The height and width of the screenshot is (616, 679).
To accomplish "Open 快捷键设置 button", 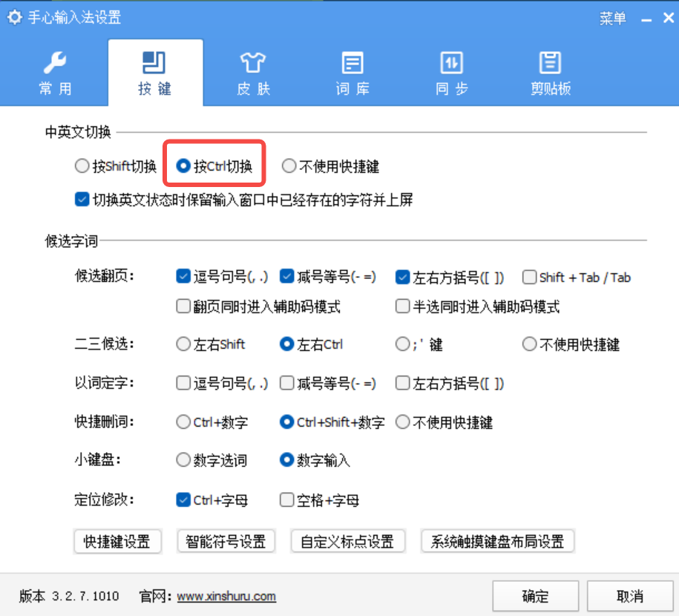I will 117,542.
